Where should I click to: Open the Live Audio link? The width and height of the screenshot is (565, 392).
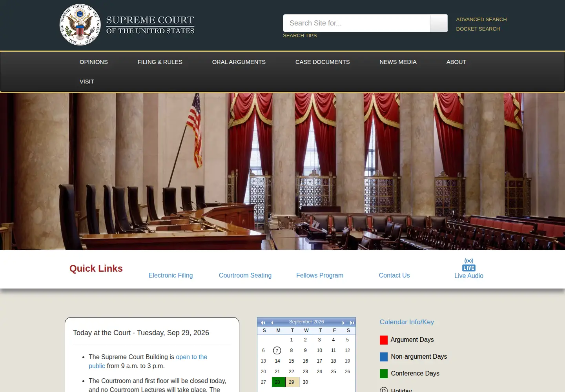[468, 276]
